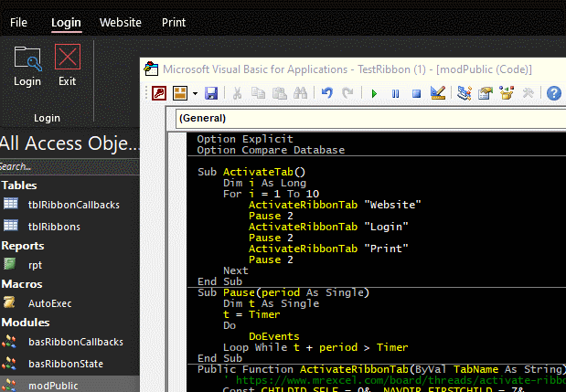Save the VBA project
The image size is (566, 392).
tap(211, 93)
